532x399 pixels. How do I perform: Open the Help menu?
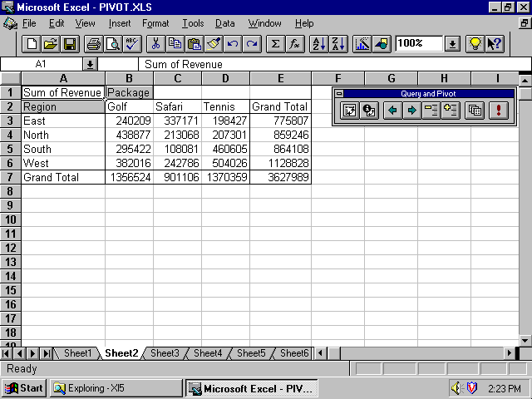coord(304,23)
